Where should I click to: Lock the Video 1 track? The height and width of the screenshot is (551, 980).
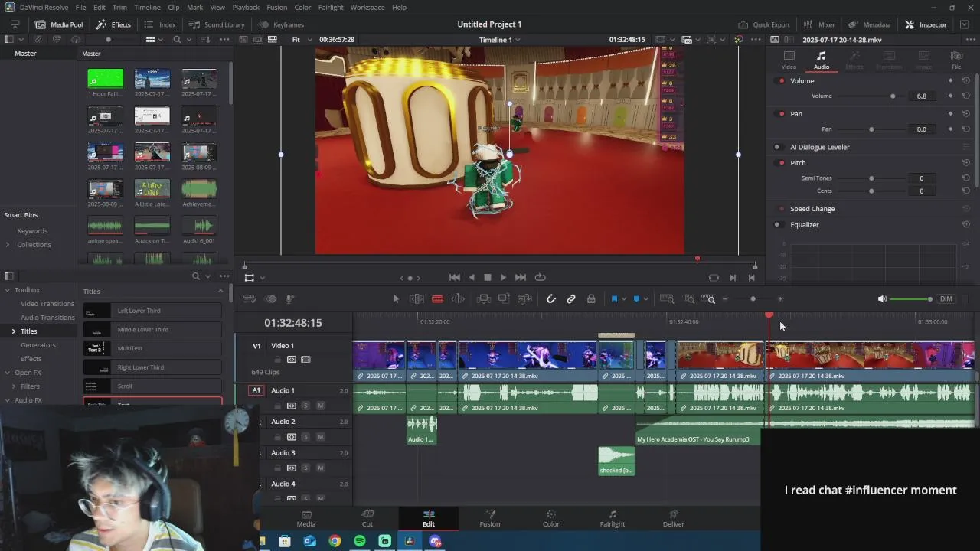coord(277,360)
